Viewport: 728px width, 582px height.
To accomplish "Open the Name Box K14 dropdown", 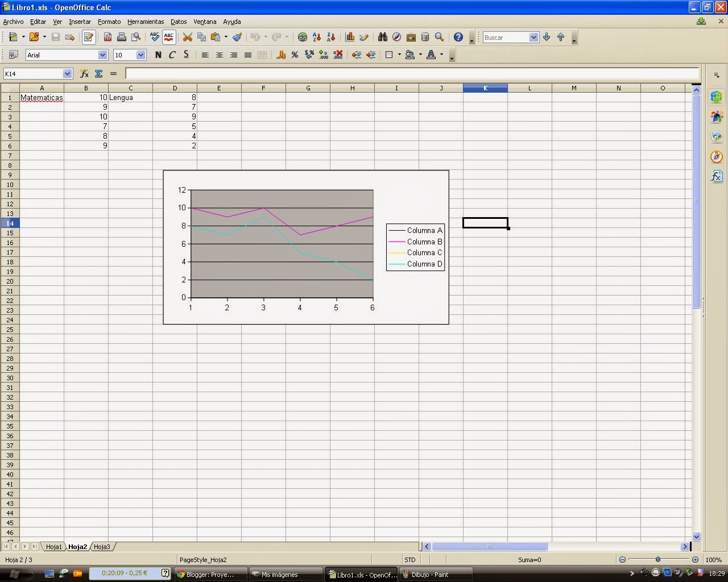I will pos(68,73).
